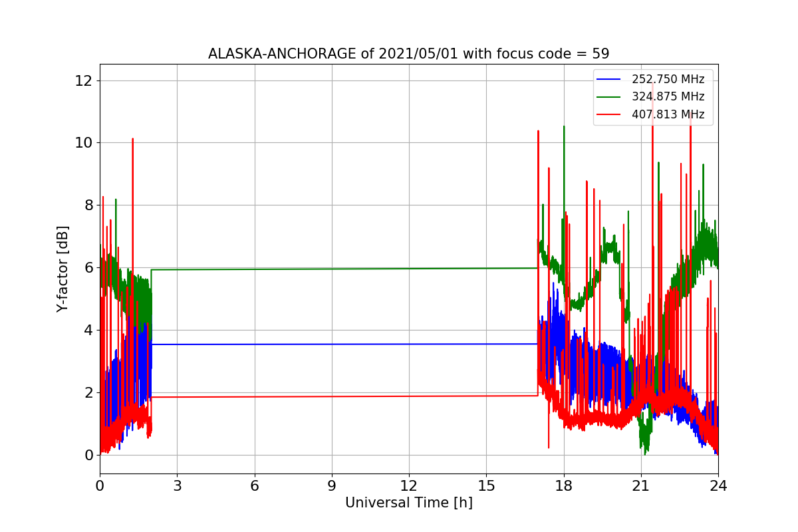Screen dimensions: 798x532
Task: Click the x-axis tick label 3
Action: (177, 486)
